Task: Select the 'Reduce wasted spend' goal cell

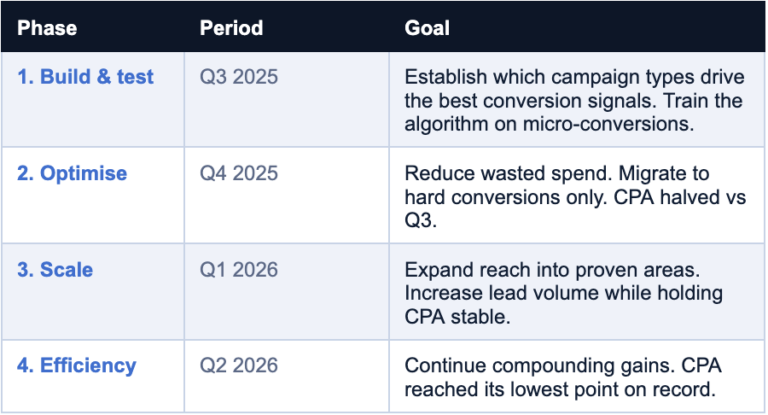Action: [575, 197]
